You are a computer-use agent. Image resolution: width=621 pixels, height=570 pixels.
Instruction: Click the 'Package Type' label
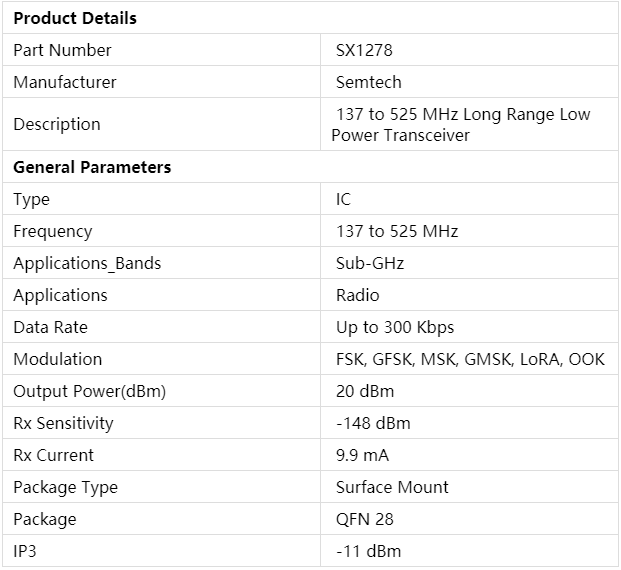pyautogui.click(x=65, y=488)
